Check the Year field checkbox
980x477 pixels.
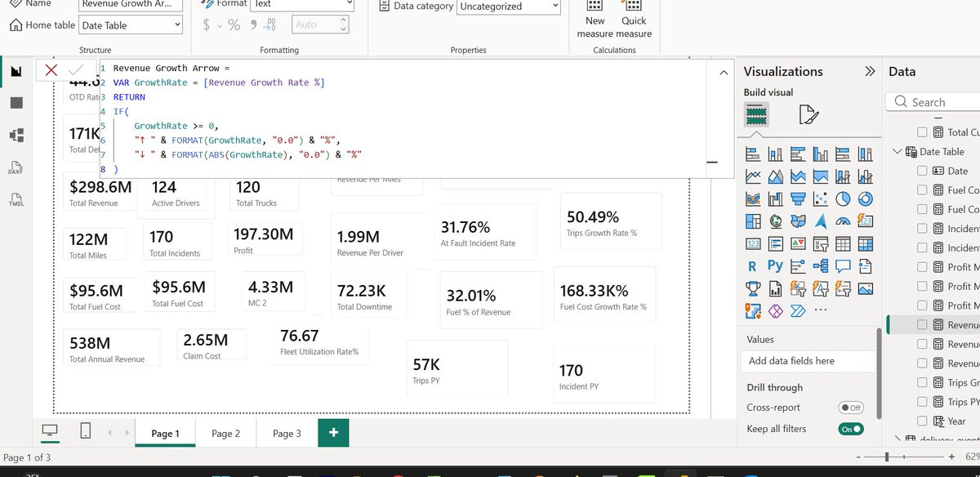[922, 421]
